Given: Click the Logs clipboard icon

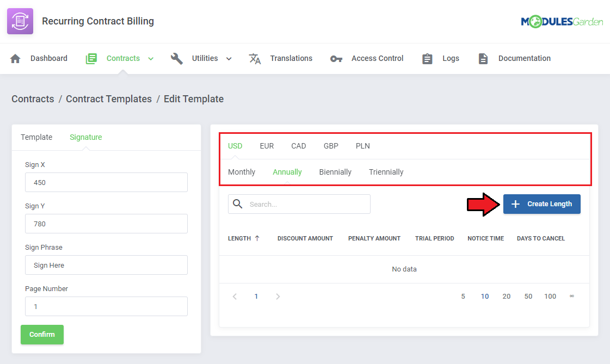Looking at the screenshot, I should 427,59.
